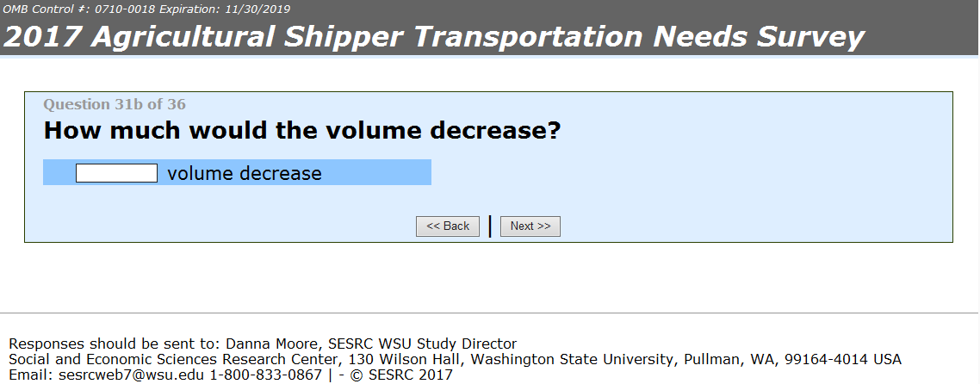Click the divider between Back and Next
The image size is (980, 384).
tap(490, 226)
